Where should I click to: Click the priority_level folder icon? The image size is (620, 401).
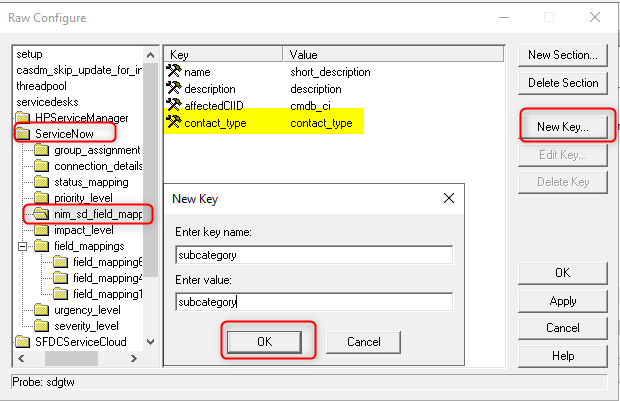[x=41, y=198]
